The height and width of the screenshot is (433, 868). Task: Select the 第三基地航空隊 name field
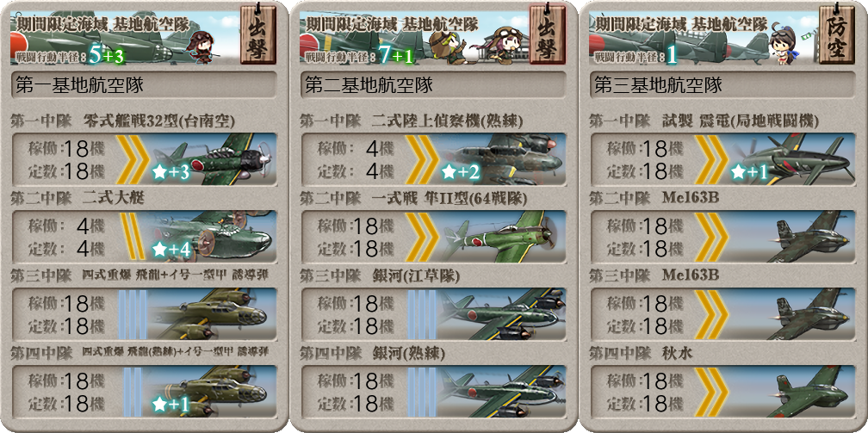point(722,85)
